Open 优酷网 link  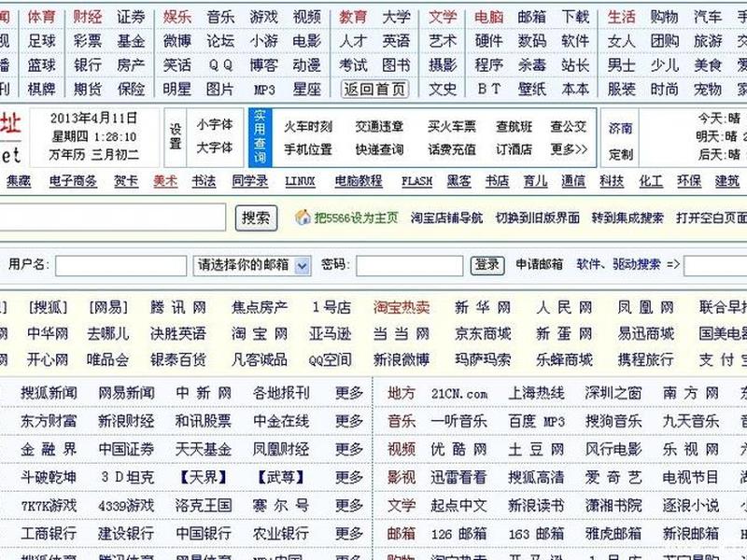pyautogui.click(x=458, y=449)
